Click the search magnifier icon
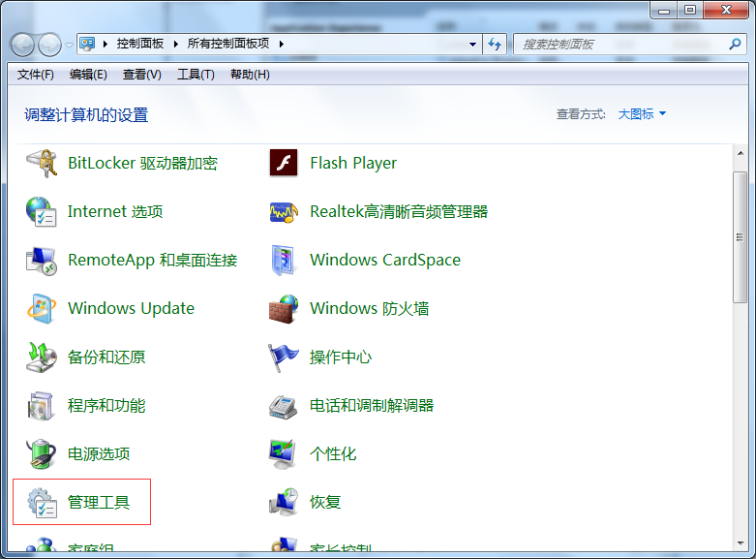756x559 pixels. (735, 45)
